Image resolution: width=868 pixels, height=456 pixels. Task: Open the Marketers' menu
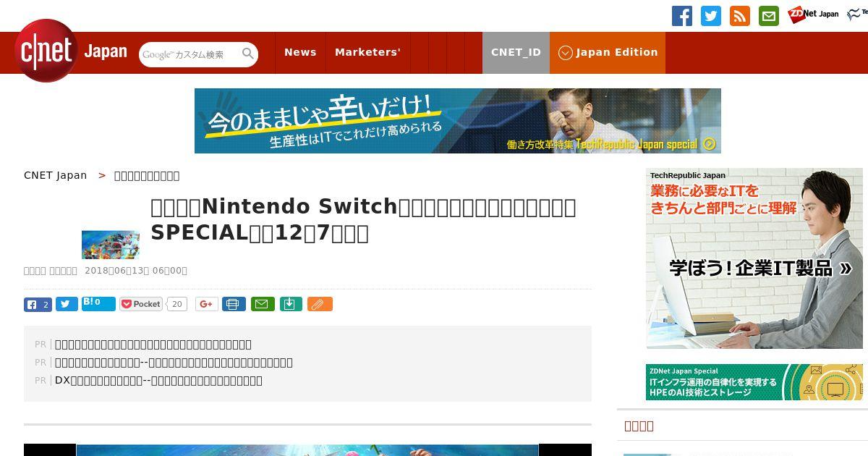pos(367,52)
